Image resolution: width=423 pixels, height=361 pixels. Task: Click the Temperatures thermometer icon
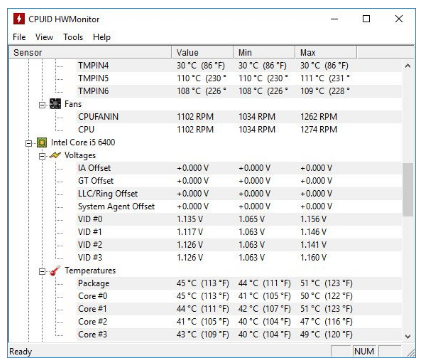click(x=55, y=271)
